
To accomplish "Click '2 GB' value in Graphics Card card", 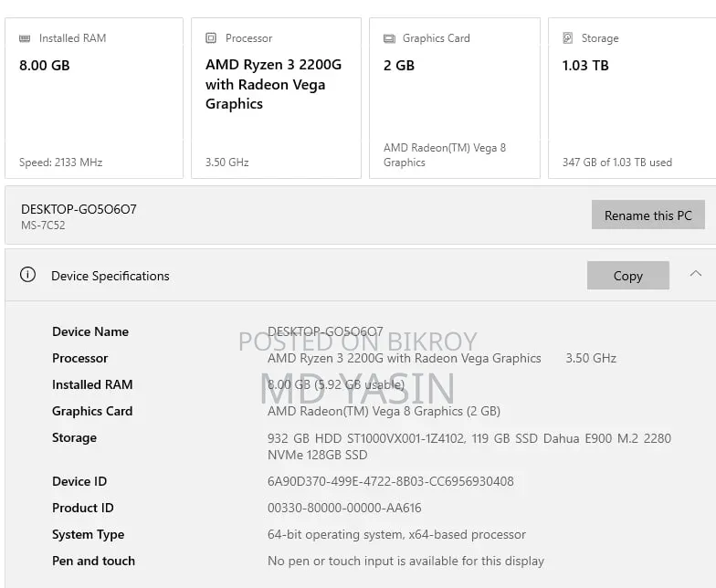I will point(399,66).
